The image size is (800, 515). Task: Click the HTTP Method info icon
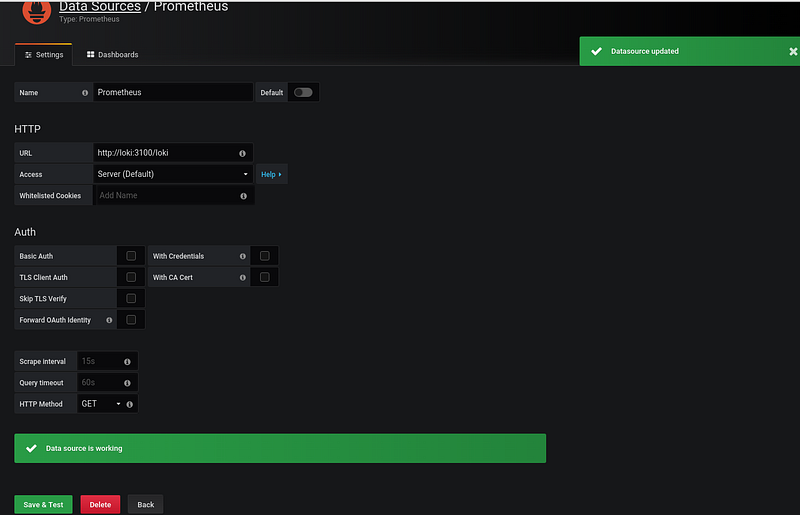(130, 404)
